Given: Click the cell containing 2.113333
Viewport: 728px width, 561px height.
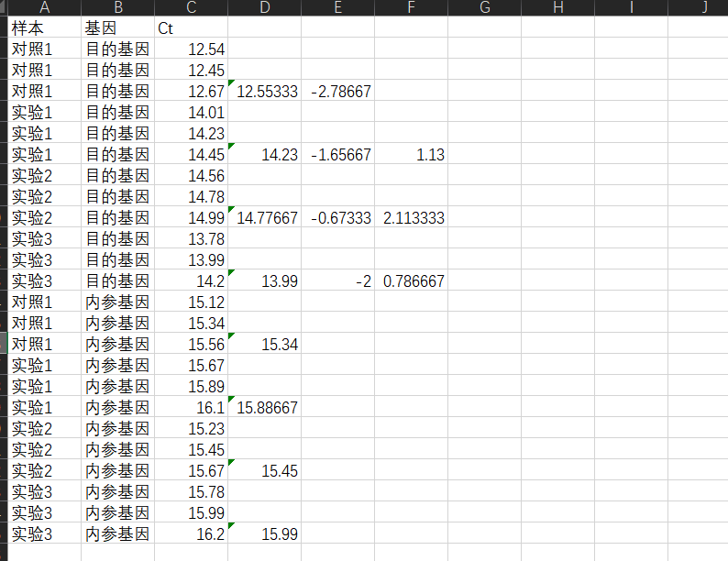Looking at the screenshot, I should pyautogui.click(x=411, y=218).
